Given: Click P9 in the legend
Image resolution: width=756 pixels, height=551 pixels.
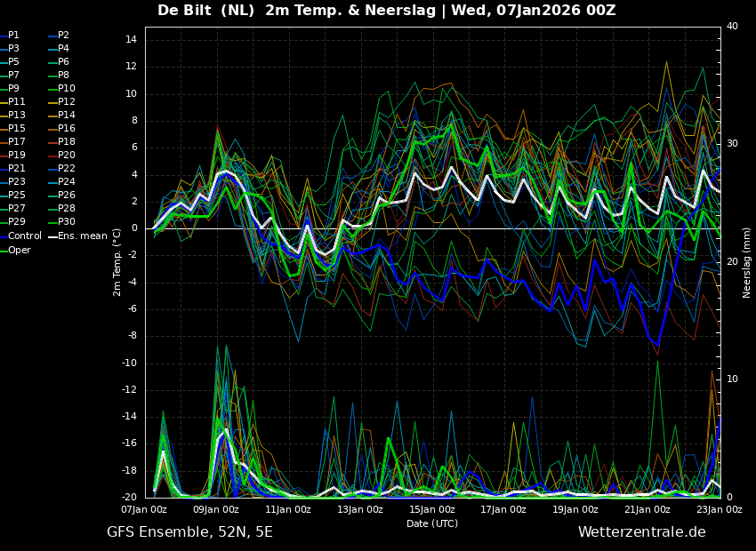Looking at the screenshot, I should pyautogui.click(x=10, y=89).
